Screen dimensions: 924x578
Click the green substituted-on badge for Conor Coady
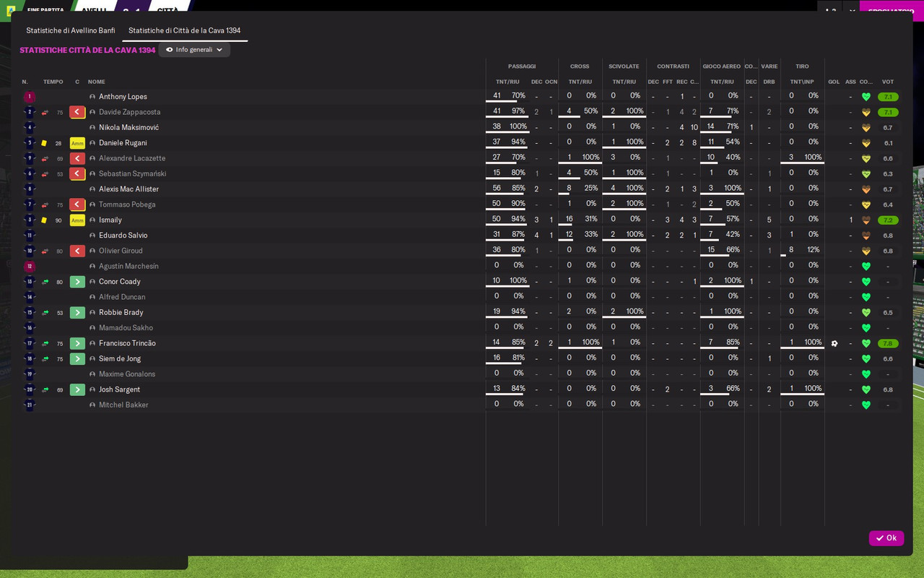pyautogui.click(x=77, y=282)
